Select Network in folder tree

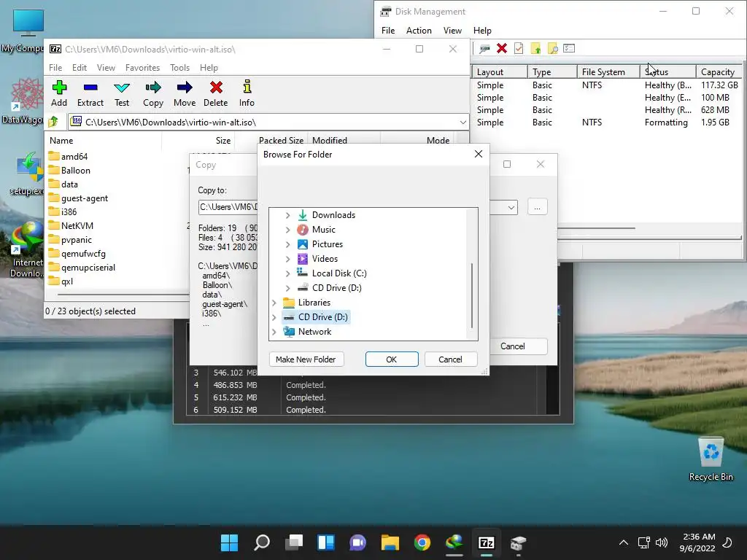click(314, 332)
